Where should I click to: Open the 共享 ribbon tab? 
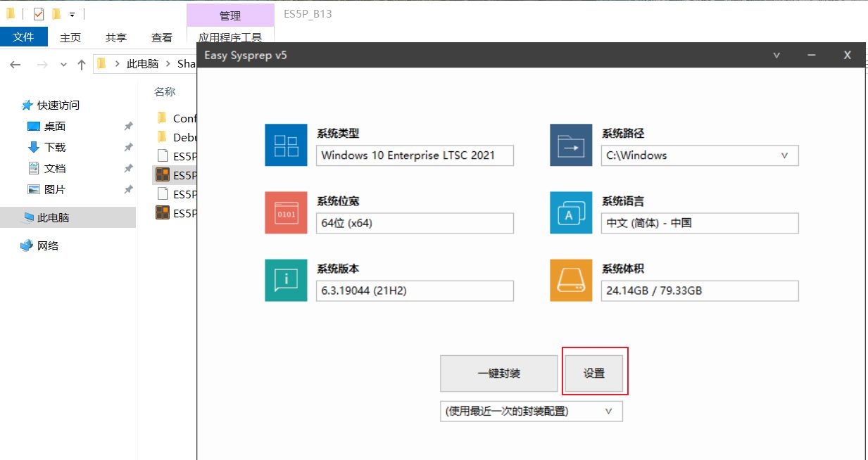coord(116,37)
